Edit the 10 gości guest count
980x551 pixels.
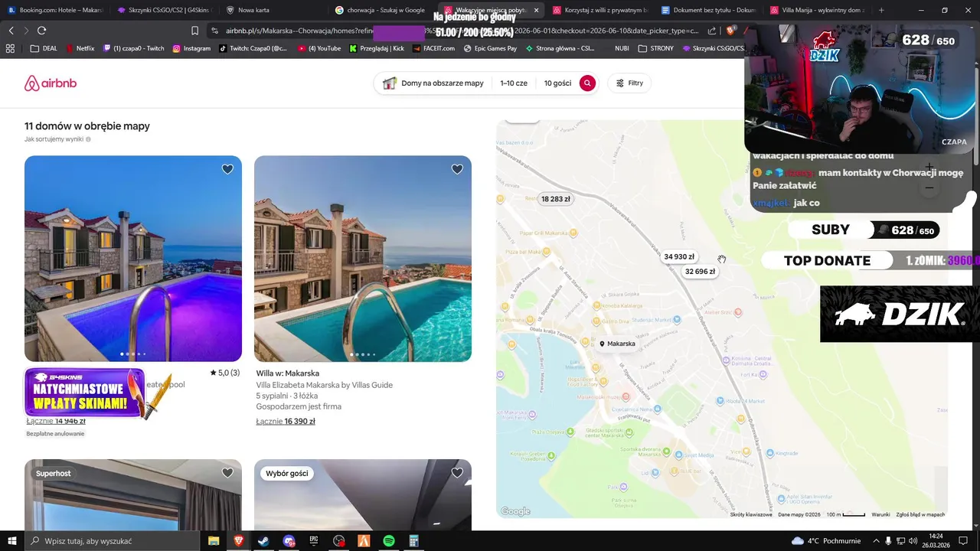click(x=557, y=83)
